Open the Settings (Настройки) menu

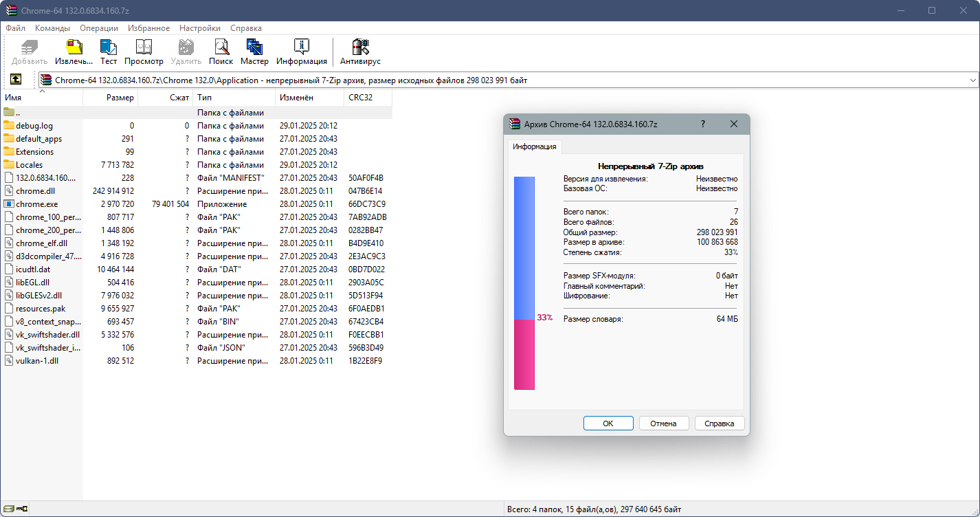click(x=200, y=28)
